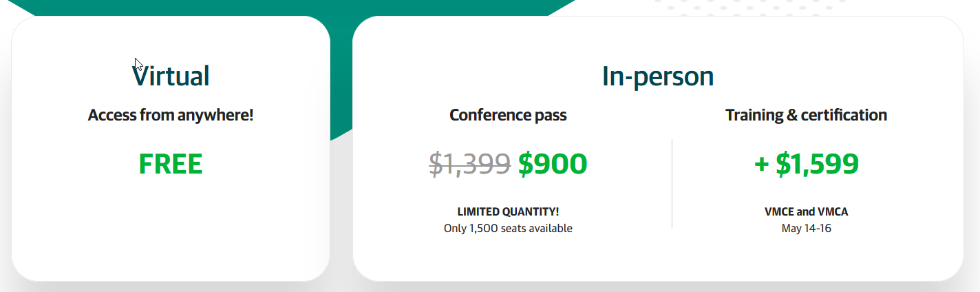980x292 pixels.
Task: Click the gap between Virtual and In-person cards
Action: click(341, 207)
